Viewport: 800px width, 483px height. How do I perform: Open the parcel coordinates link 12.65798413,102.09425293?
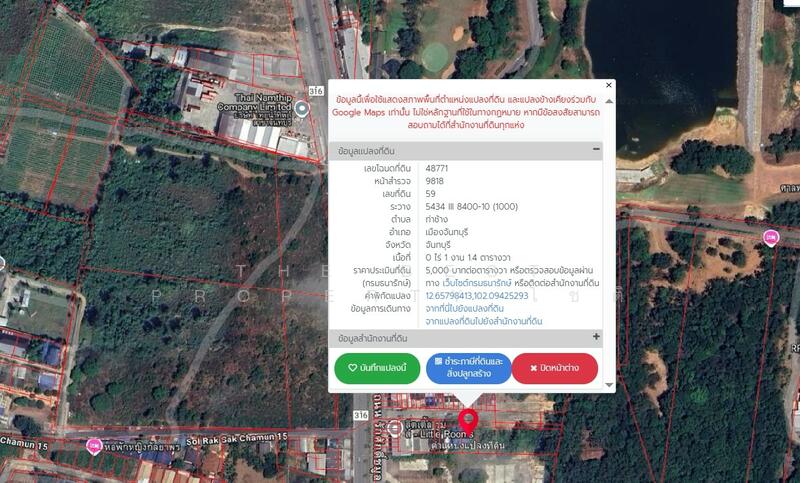pyautogui.click(x=476, y=296)
